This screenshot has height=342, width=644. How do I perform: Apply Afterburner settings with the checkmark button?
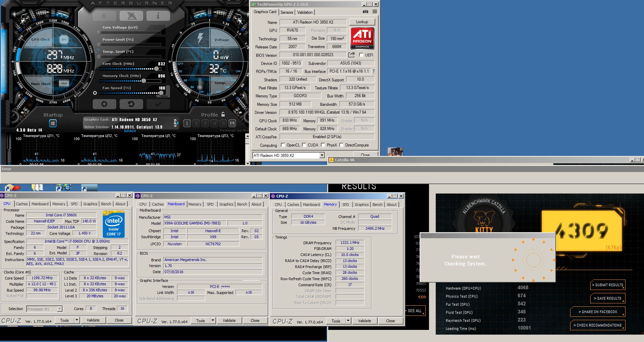tap(158, 104)
